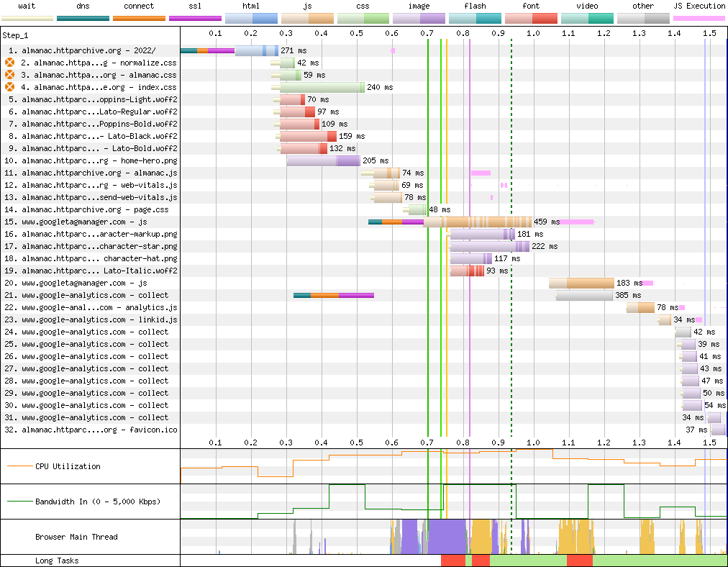Click request 21's dns-connect-ssl connection bar

(333, 295)
